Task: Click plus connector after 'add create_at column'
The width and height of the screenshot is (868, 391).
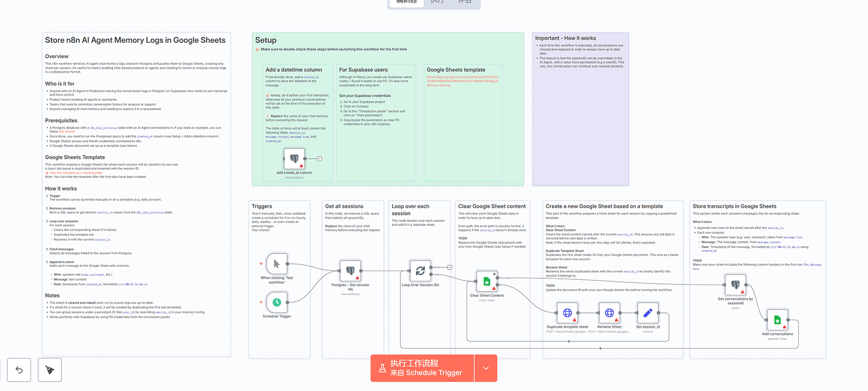Action: (x=319, y=159)
